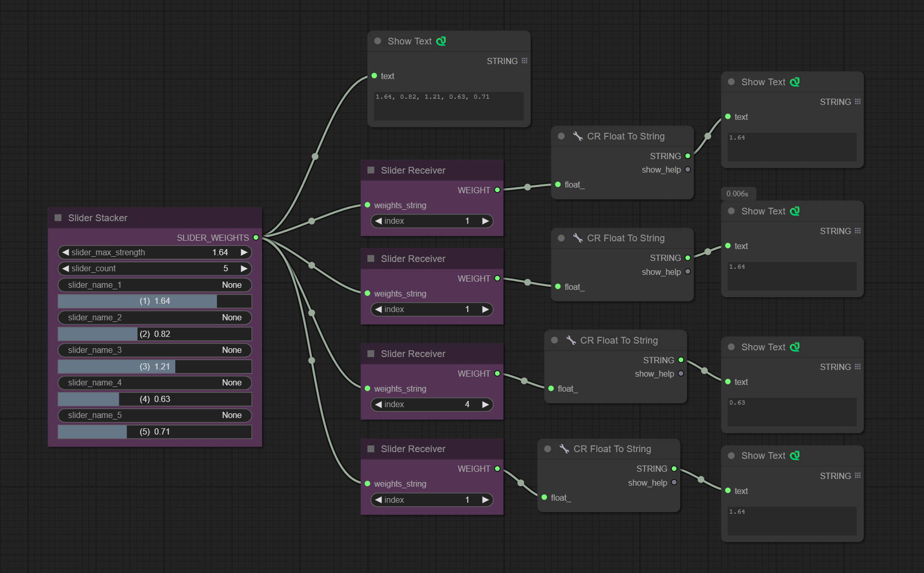Click the collapse square on the Slider Stacker title

point(58,218)
